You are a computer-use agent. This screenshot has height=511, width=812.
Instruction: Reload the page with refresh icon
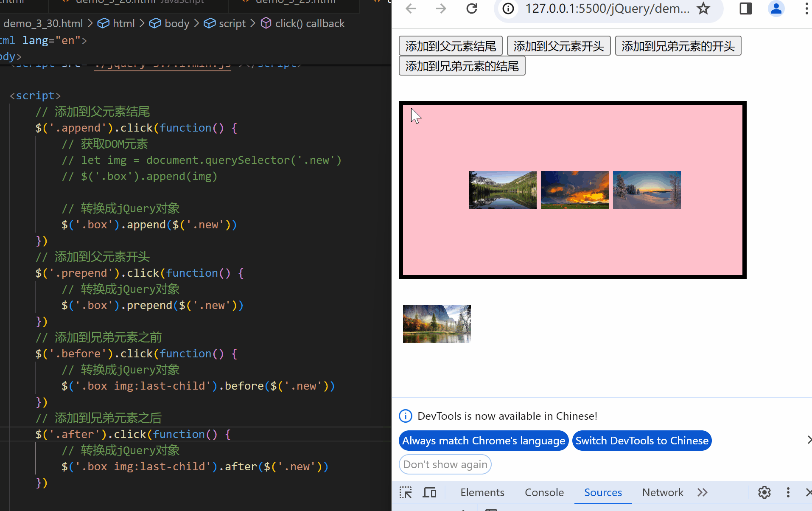click(x=472, y=8)
